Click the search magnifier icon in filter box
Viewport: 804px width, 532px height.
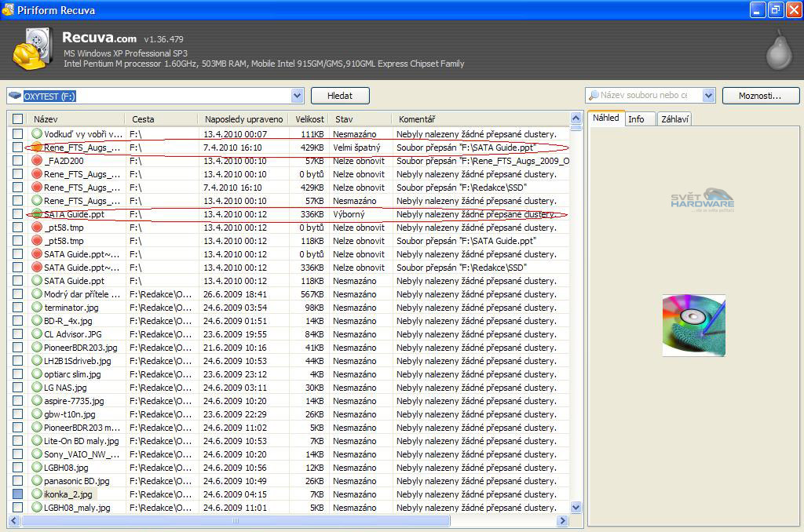coord(594,96)
